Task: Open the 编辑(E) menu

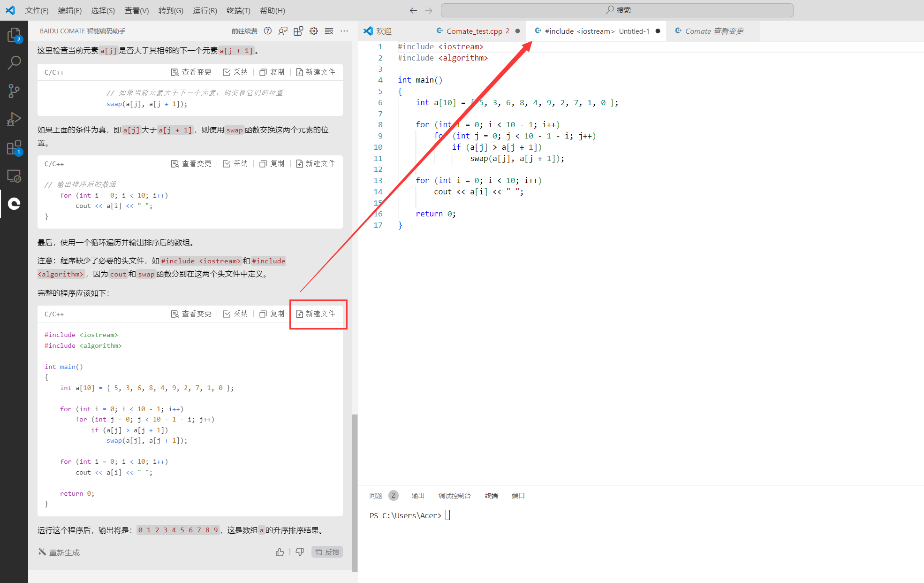Action: tap(70, 10)
